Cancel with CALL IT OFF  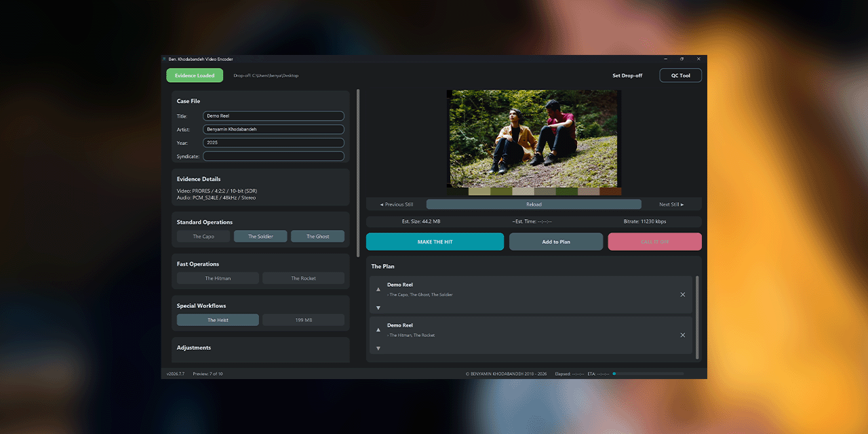pos(654,241)
